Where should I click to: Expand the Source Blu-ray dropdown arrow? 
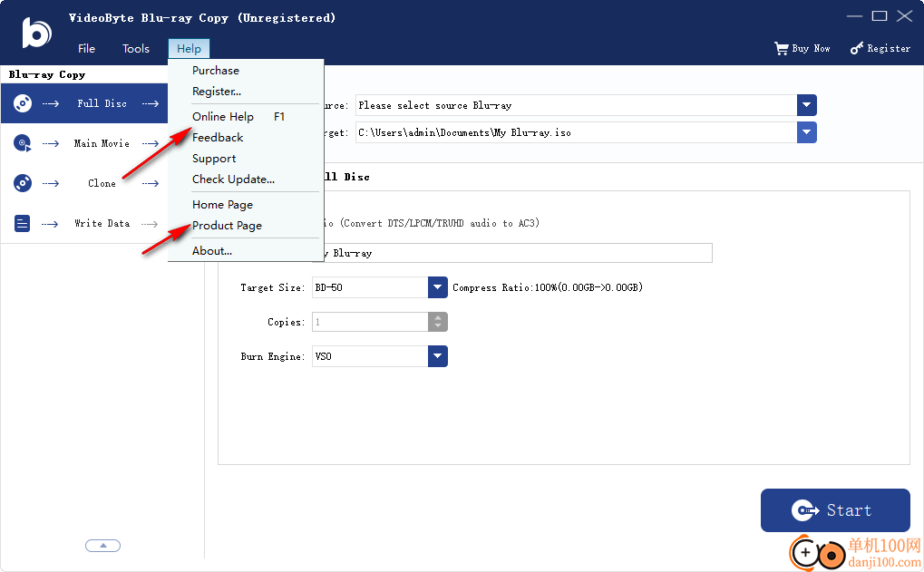point(807,105)
